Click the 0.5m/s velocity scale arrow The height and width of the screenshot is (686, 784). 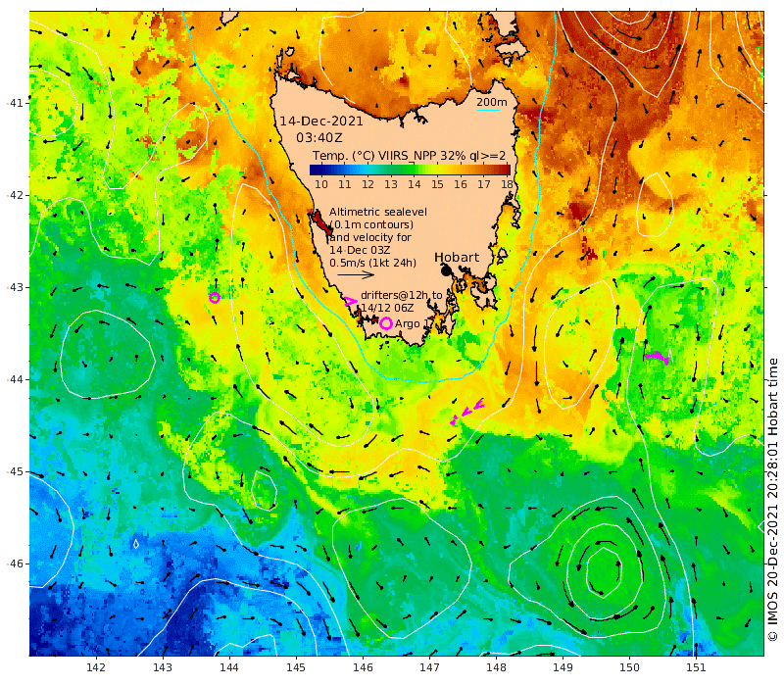[356, 274]
